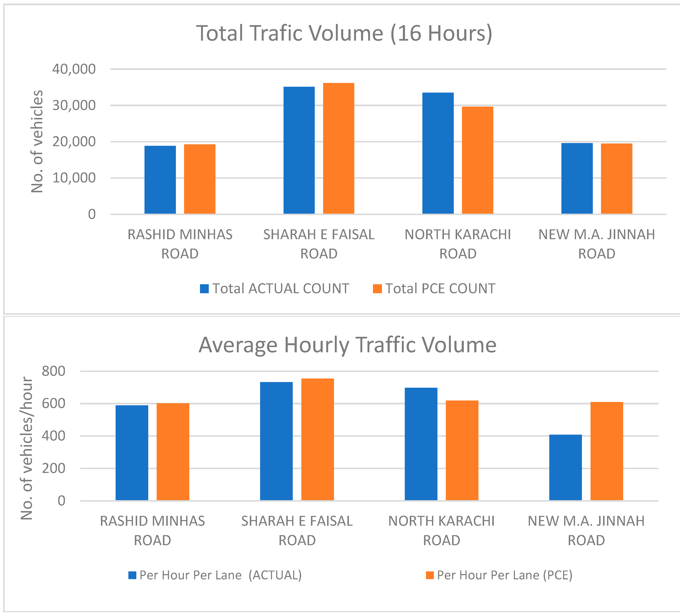Viewport: 686px width, 616px height.
Task: Select Sharah E Faisal orange bar in hourly chart
Action: [317, 439]
